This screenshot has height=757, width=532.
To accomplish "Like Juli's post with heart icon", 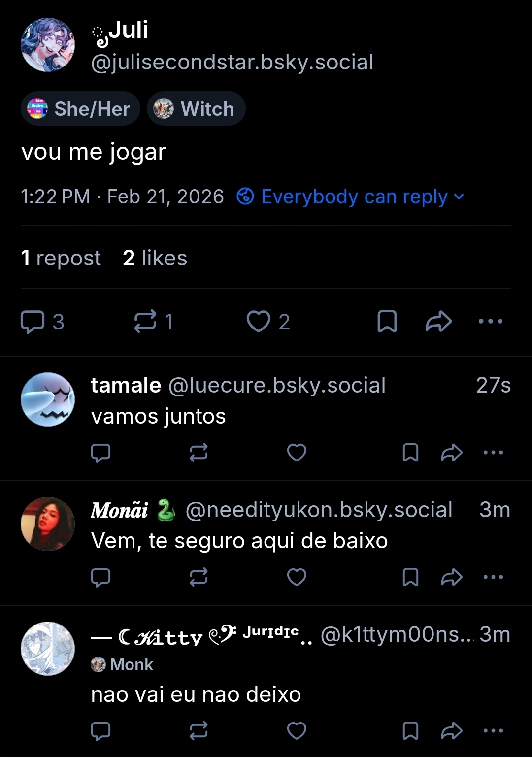I will [259, 322].
